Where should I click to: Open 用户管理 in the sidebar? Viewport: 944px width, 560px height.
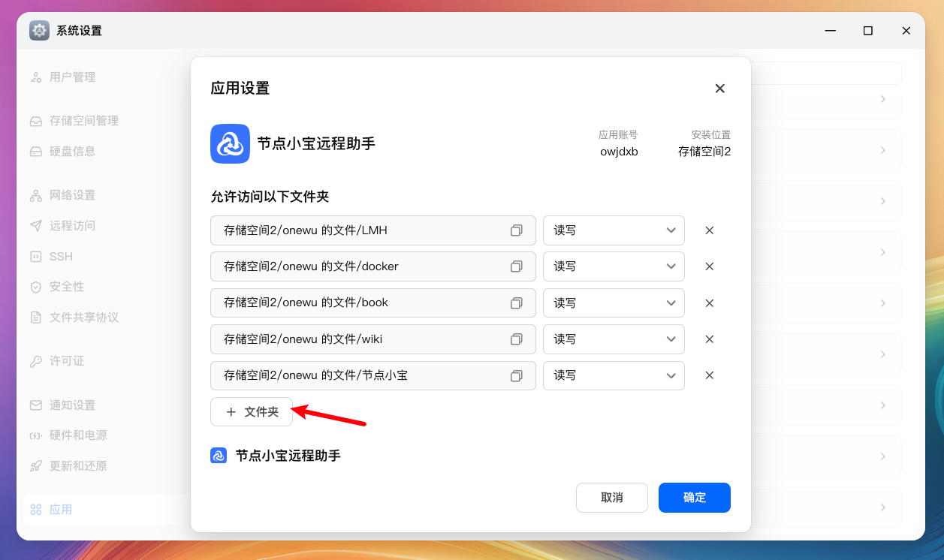[x=72, y=77]
